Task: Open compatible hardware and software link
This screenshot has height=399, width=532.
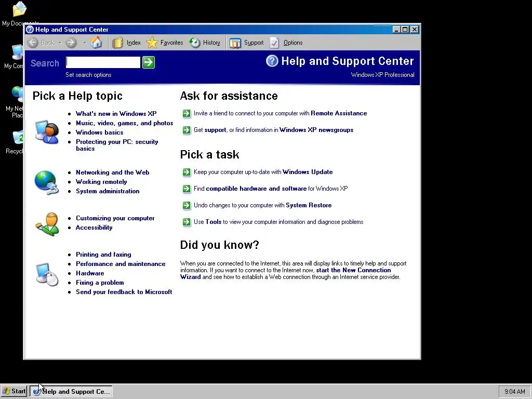Action: pos(256,189)
